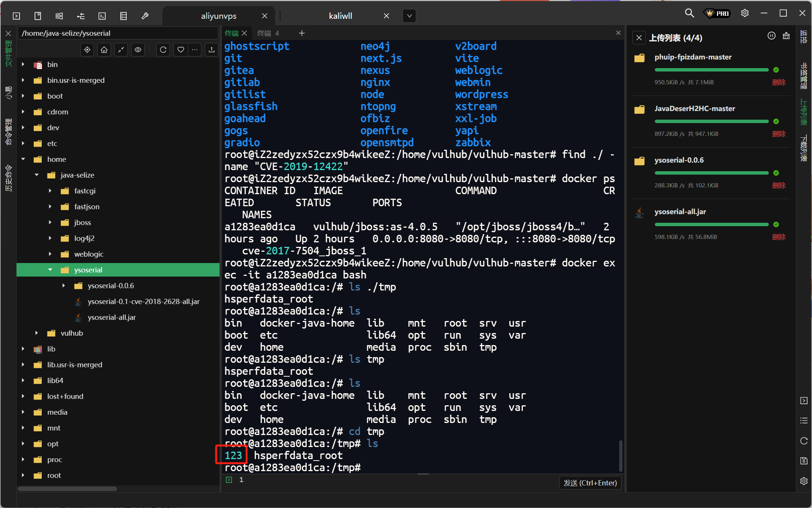The width and height of the screenshot is (812, 508).
Task: Click the path field /home/java-selize/ysoserial
Action: 118,33
